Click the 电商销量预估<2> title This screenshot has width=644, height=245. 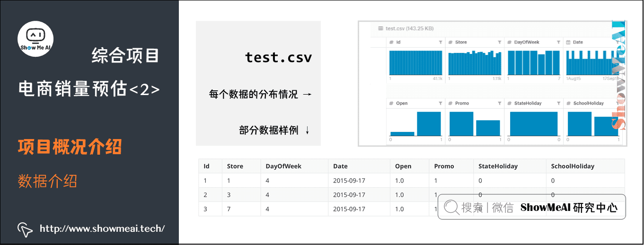click(88, 89)
